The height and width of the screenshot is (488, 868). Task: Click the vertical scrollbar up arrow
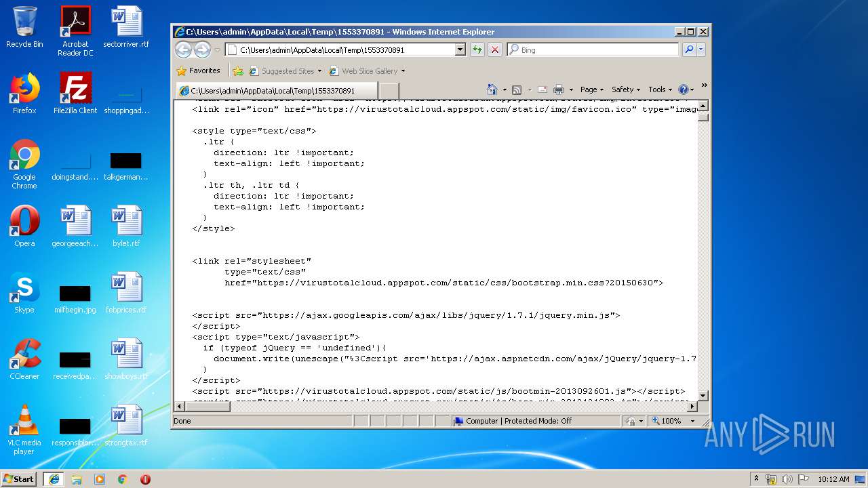[703, 106]
